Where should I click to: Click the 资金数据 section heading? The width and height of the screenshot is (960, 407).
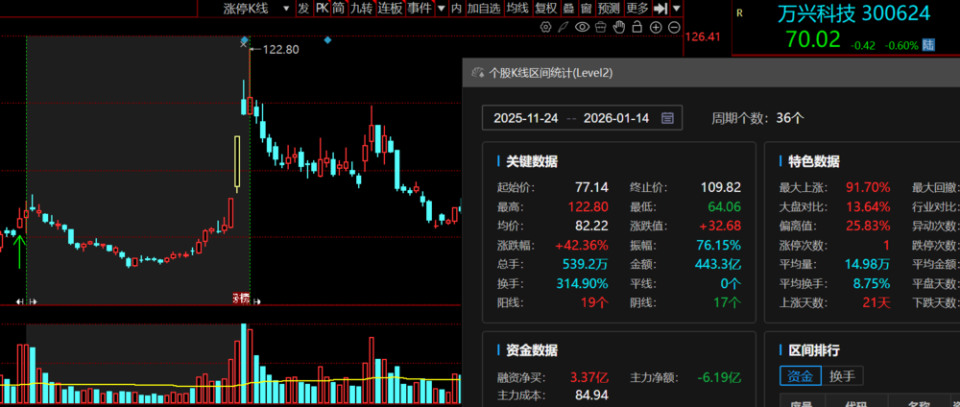pyautogui.click(x=531, y=350)
